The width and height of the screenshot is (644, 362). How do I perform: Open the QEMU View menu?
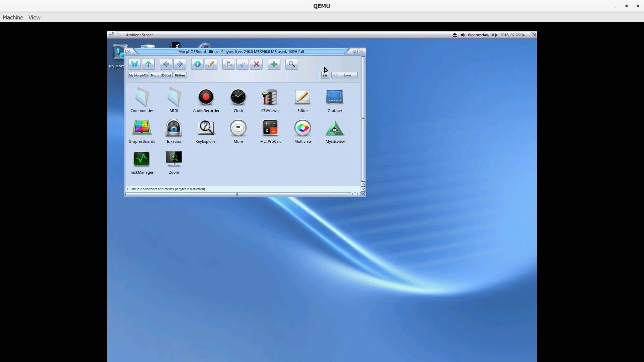tap(34, 17)
